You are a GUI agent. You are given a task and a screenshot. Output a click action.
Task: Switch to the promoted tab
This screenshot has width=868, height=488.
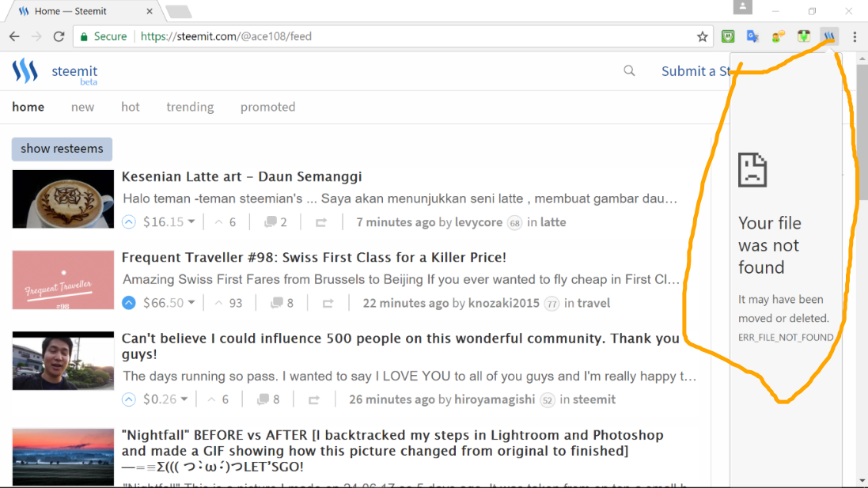coord(268,107)
